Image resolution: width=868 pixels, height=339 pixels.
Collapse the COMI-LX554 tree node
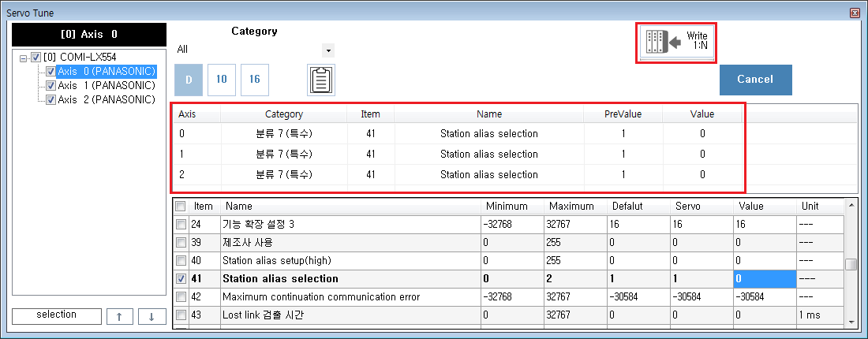coord(24,58)
